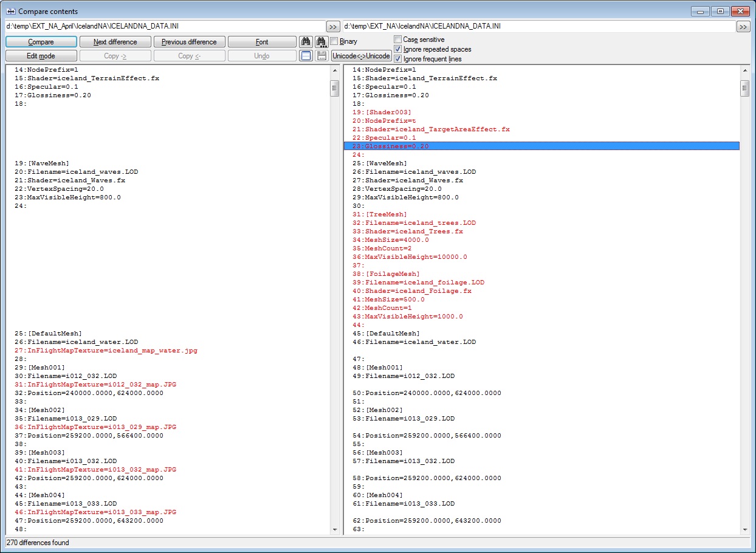Click line '36:MaxVisibleHeight=10000.0'
This screenshot has width=756, height=553.
click(x=410, y=257)
